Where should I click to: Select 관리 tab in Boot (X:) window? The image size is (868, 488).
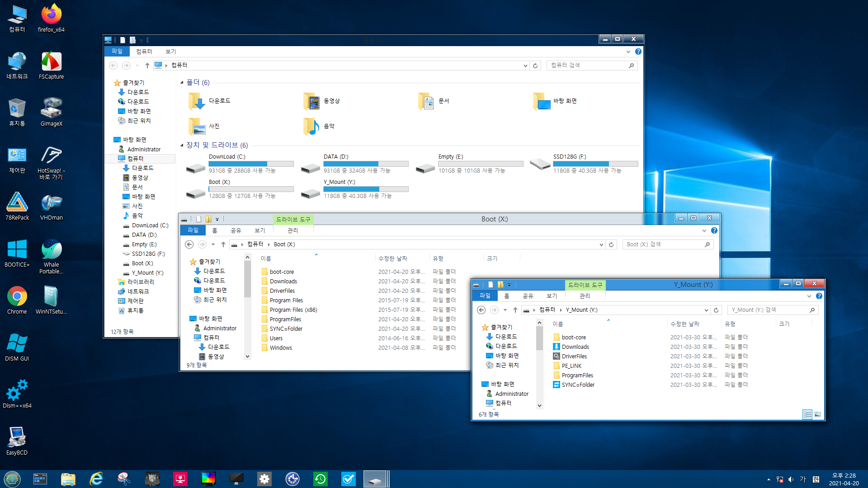coord(293,230)
